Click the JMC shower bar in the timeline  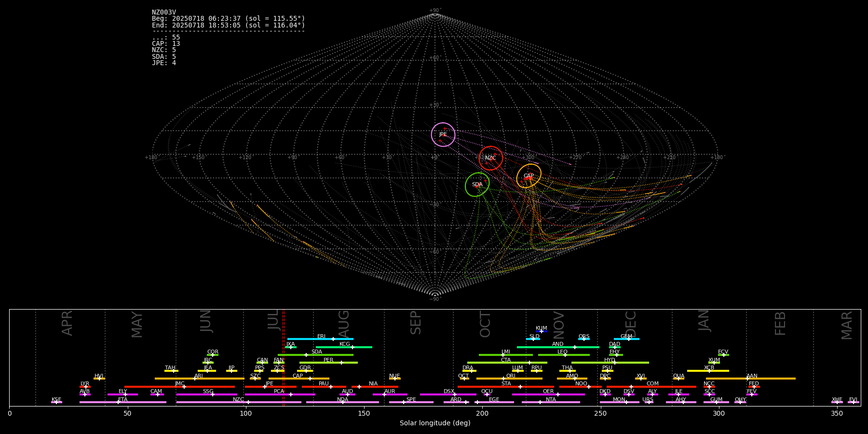tap(180, 386)
